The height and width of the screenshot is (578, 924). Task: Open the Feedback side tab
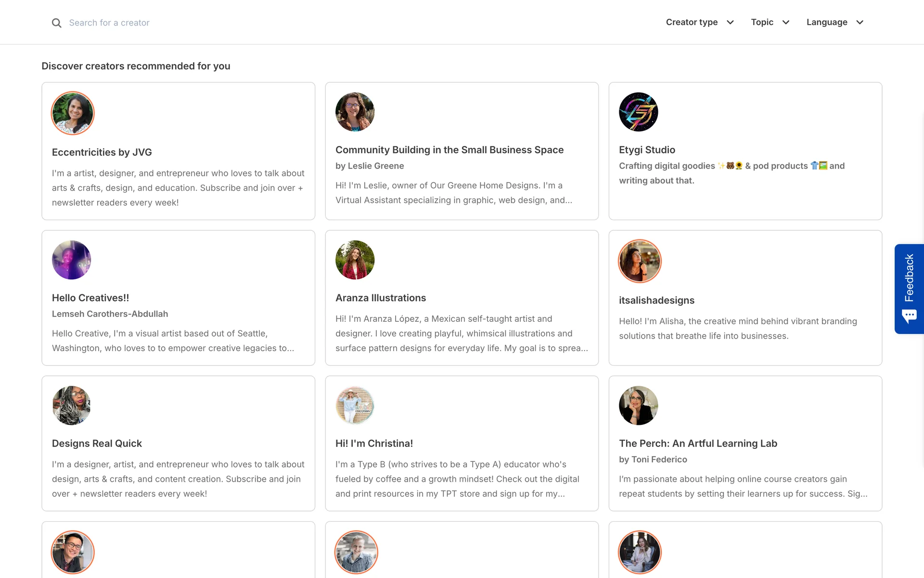click(x=909, y=278)
